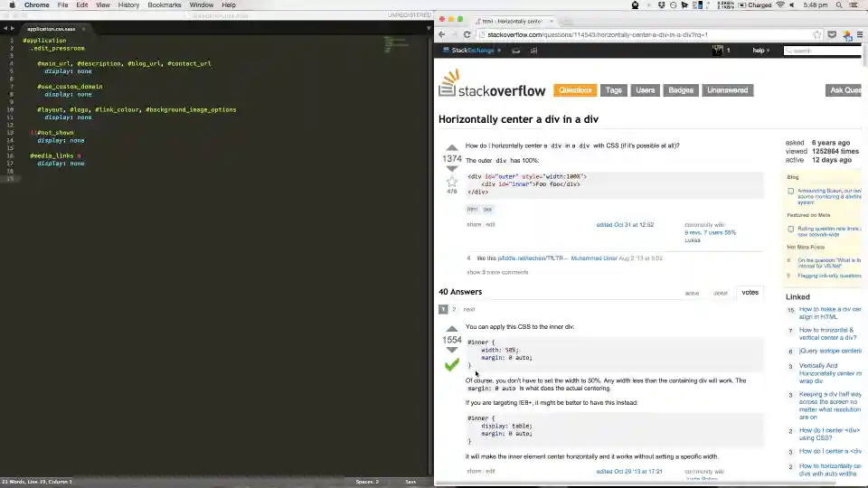Share the question via share link

[x=474, y=225]
